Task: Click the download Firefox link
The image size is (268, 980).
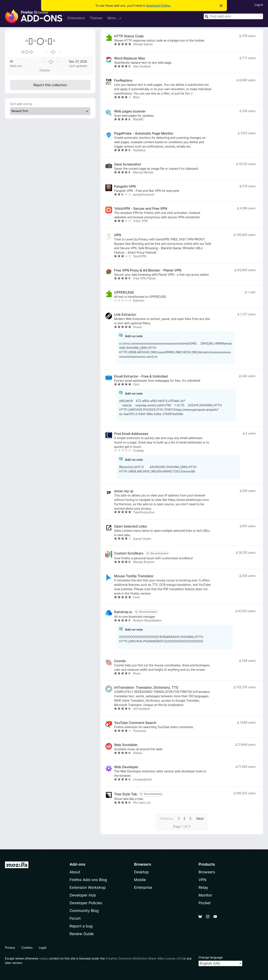Action: click(158, 6)
